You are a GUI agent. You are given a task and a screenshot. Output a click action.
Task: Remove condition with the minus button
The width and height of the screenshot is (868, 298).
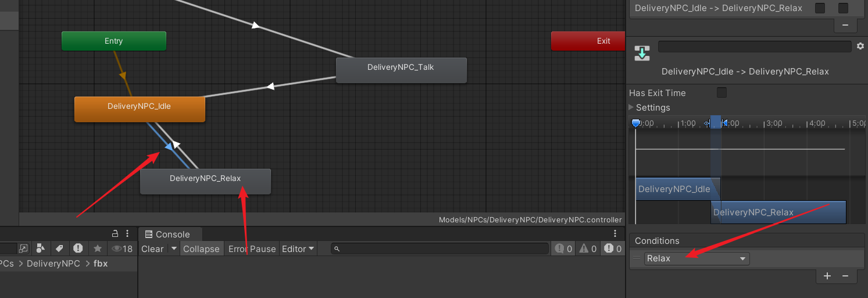tap(845, 276)
